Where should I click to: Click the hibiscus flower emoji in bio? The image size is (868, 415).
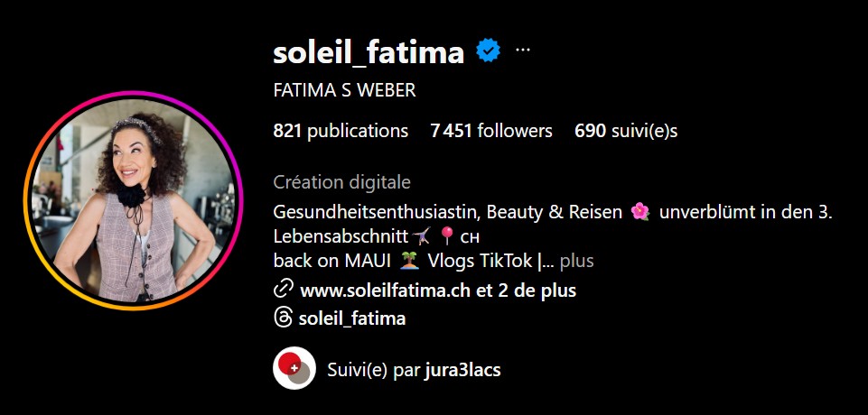coord(639,212)
